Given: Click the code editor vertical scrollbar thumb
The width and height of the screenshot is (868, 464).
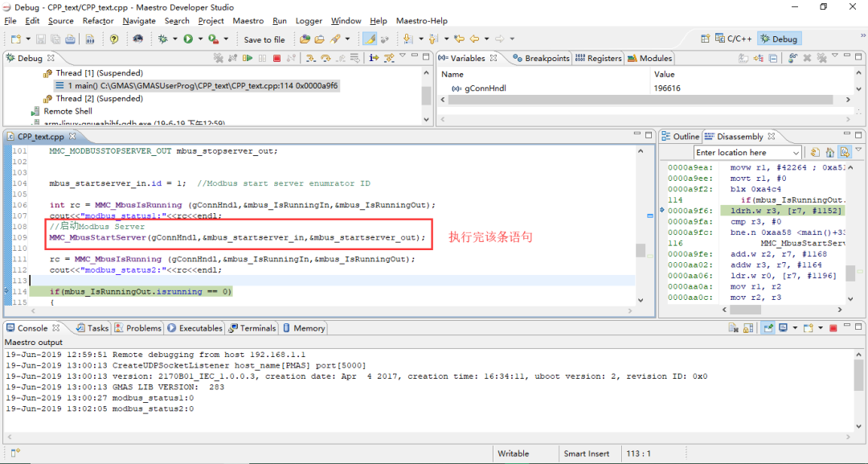Looking at the screenshot, I should tap(641, 251).
